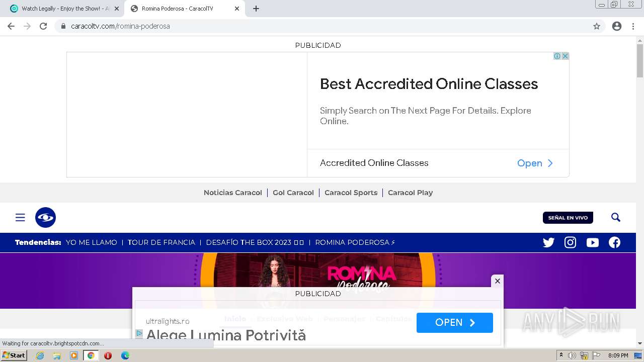
Task: Close the Watch Legally tab
Action: 117,9
